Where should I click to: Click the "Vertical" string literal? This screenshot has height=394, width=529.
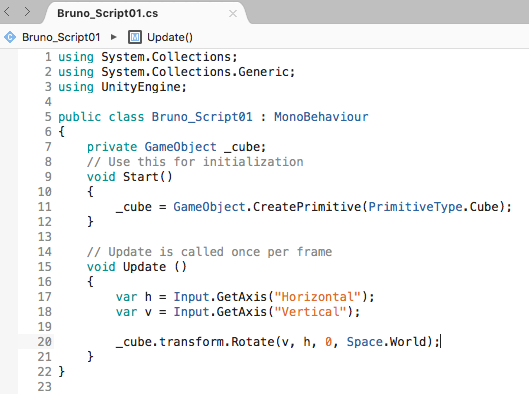click(x=310, y=312)
